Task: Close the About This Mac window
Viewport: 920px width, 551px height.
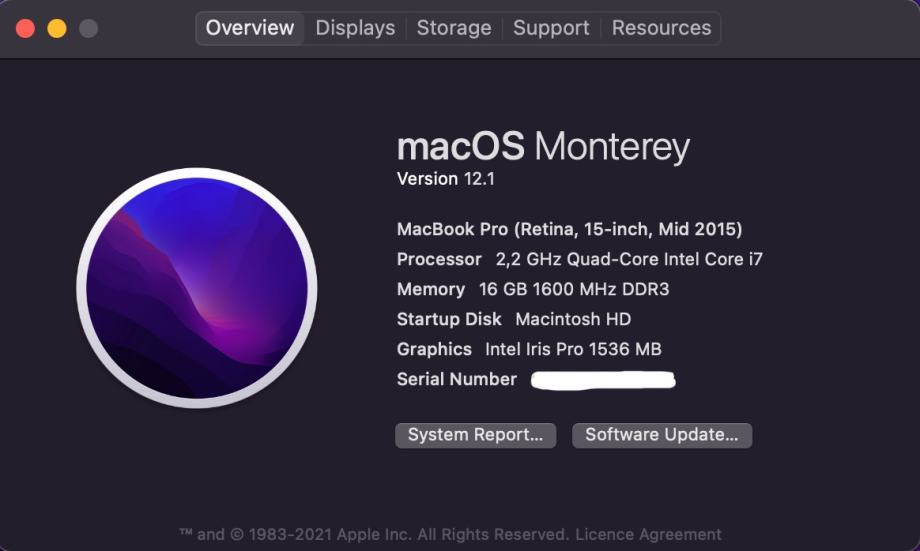Action: coord(26,28)
